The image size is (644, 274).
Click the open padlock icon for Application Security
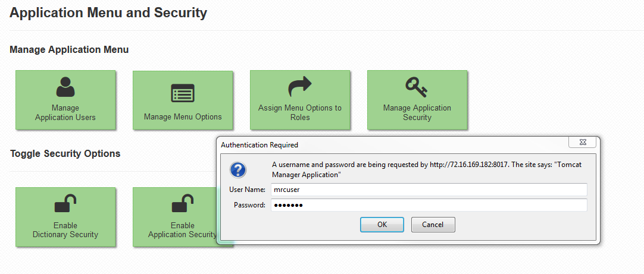click(x=182, y=204)
